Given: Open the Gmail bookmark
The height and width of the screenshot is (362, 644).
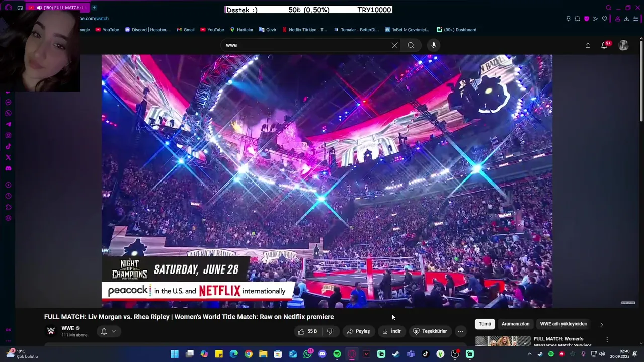Looking at the screenshot, I should 185,30.
